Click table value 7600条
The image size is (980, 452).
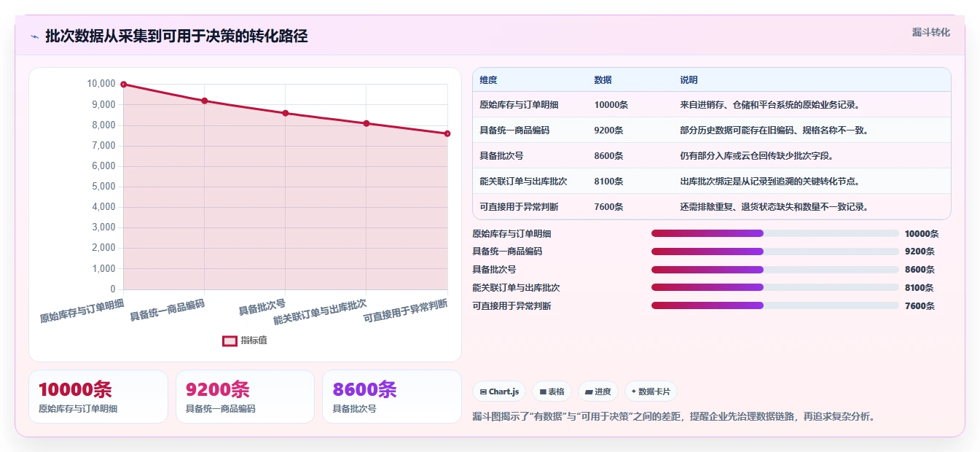coord(608,207)
